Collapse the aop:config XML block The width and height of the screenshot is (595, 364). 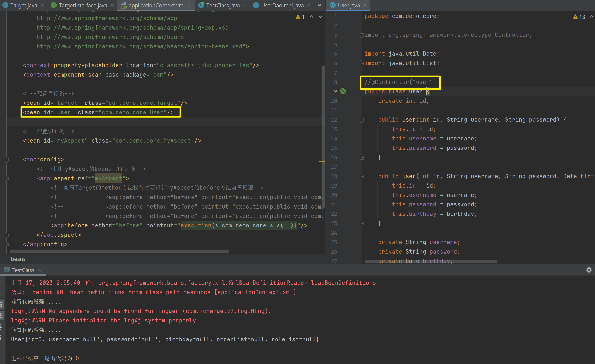click(7, 160)
